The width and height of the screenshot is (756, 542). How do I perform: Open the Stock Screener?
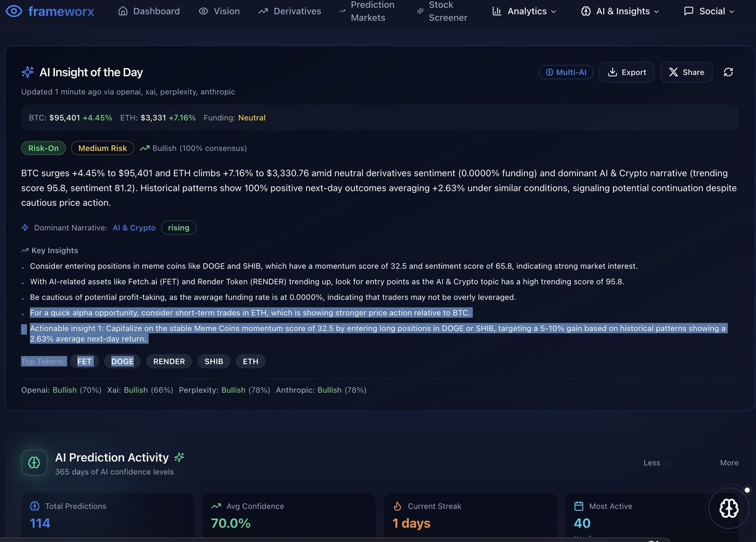(x=442, y=11)
